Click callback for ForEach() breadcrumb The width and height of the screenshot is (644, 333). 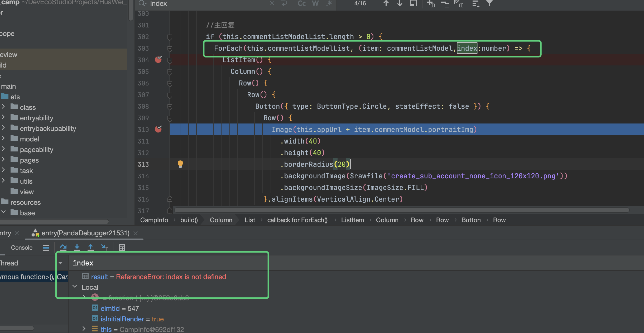point(297,220)
